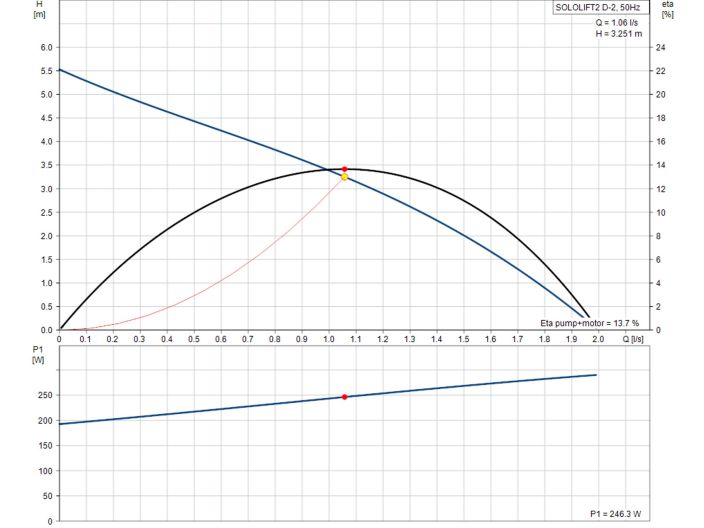
Task: Click the Q [l/s] axis title
Action: point(632,339)
